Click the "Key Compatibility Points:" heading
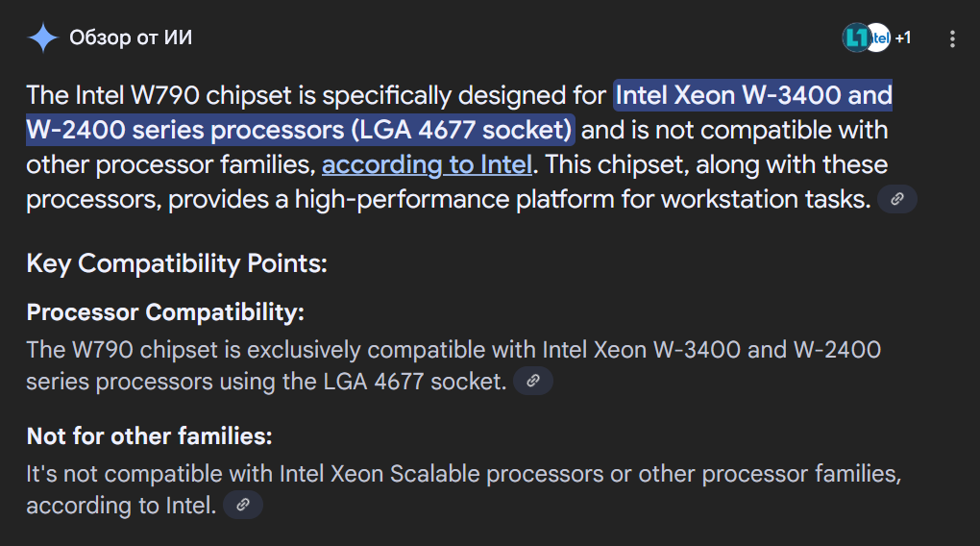The width and height of the screenshot is (980, 546). [177, 263]
